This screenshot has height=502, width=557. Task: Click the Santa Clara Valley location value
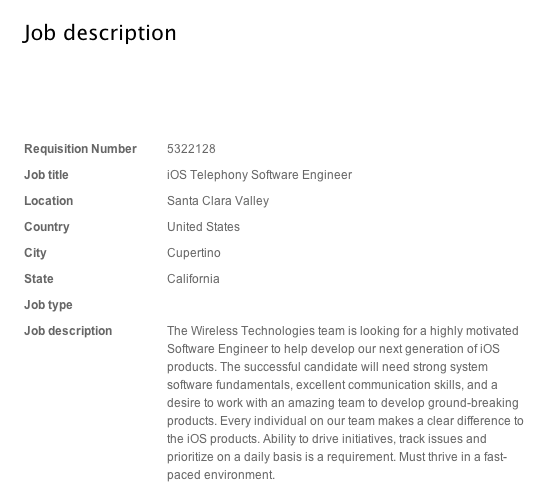coord(218,201)
